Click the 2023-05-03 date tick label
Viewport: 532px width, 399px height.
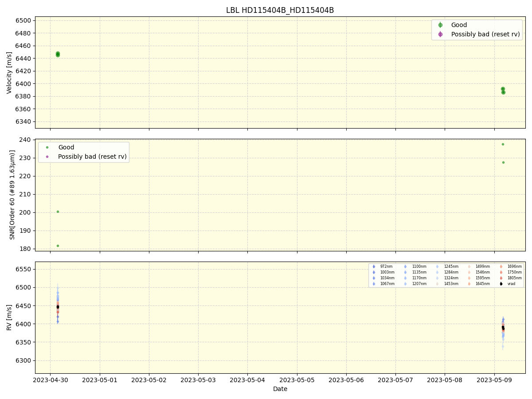click(198, 380)
